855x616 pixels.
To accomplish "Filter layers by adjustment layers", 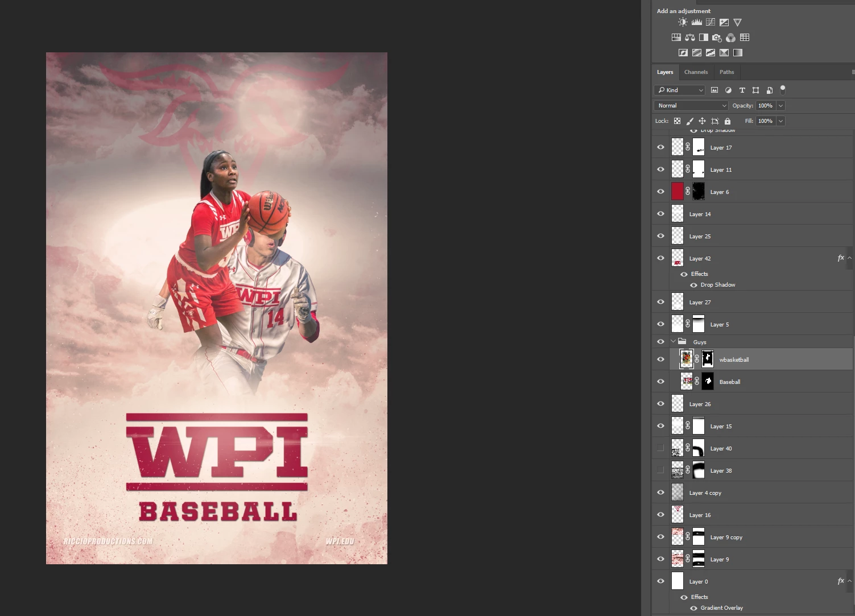I will (x=728, y=90).
